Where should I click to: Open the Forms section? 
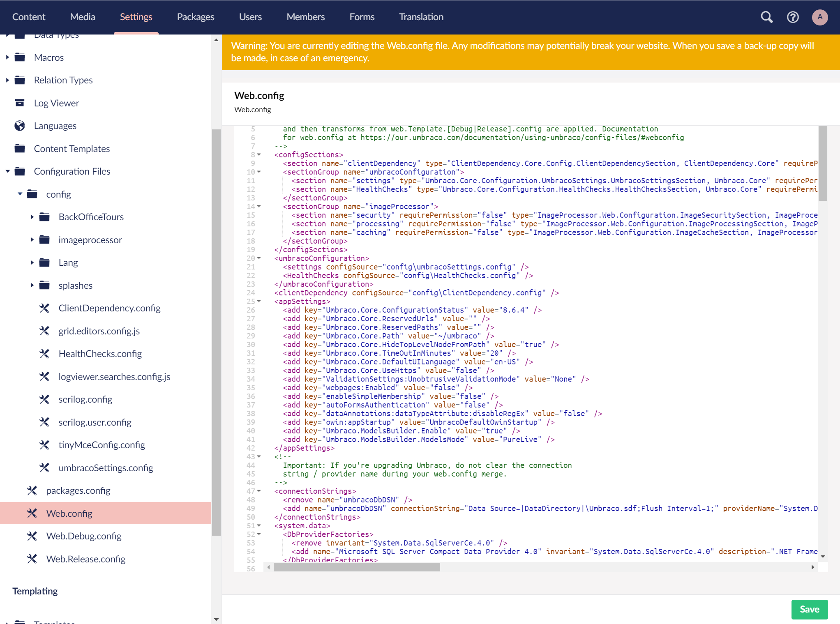coord(362,17)
